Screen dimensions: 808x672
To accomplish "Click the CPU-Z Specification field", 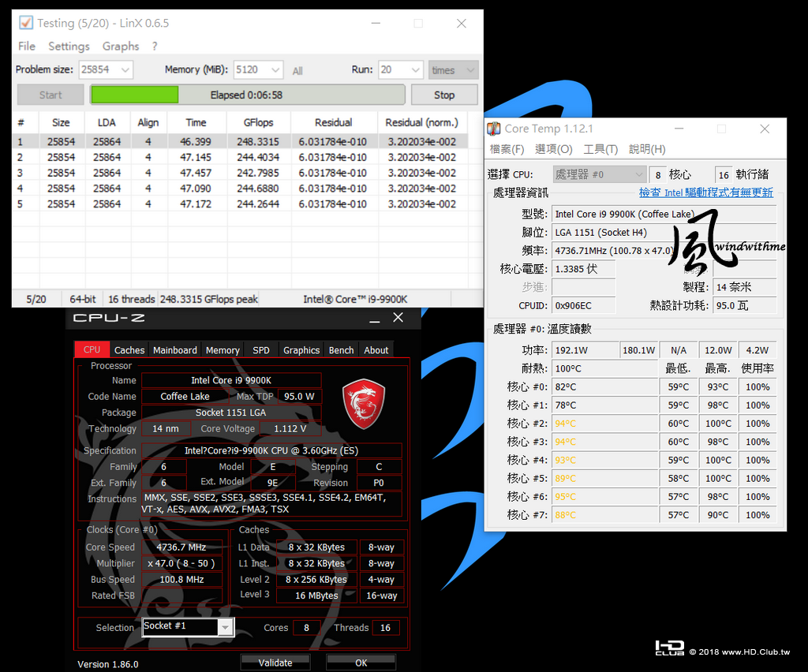I will (x=271, y=450).
